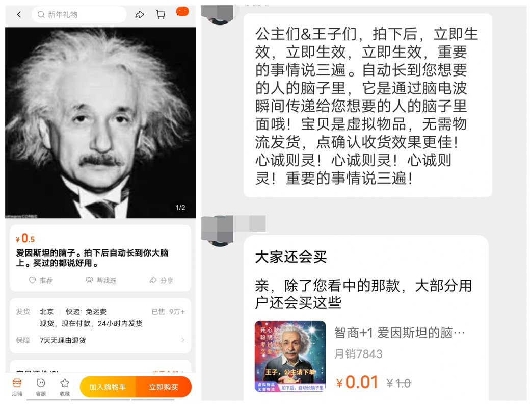Tap the blurred chat avatar beside 大家还会买

tap(220, 231)
